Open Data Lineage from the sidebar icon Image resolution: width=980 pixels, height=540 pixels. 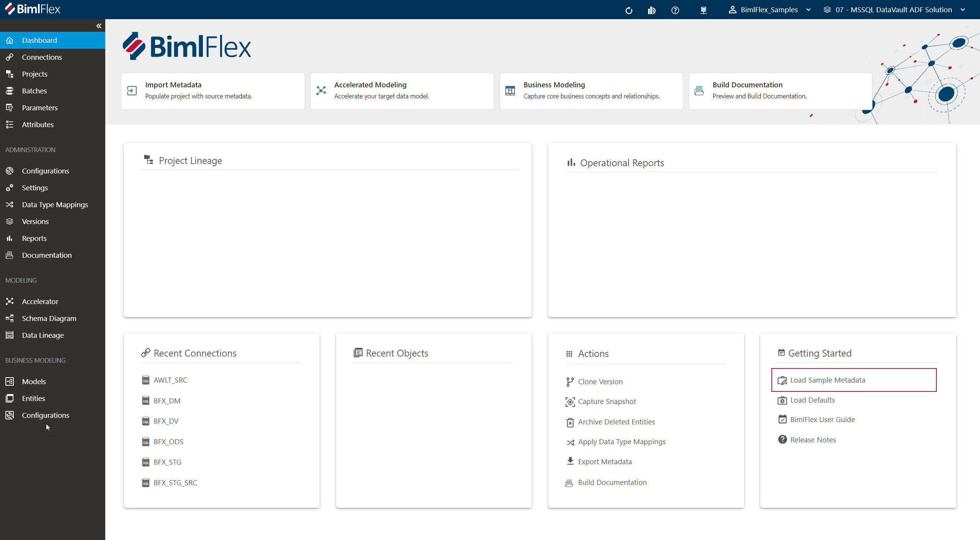click(x=10, y=335)
